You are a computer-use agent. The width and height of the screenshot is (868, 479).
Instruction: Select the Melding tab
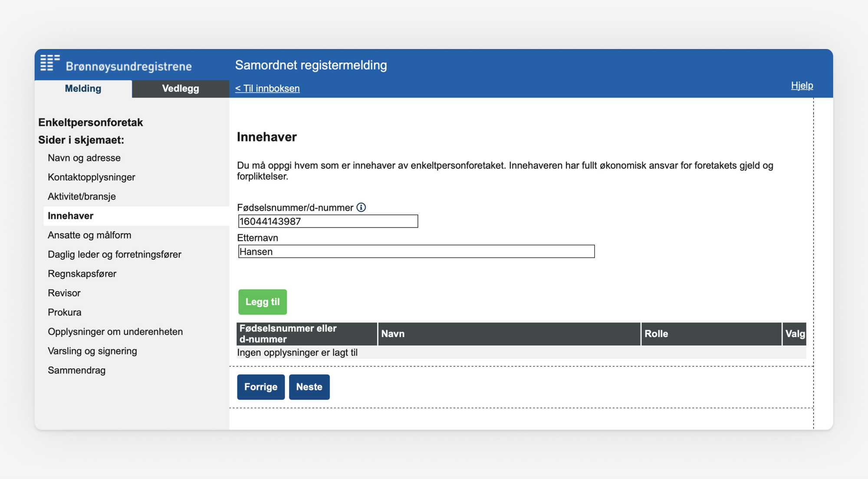point(83,89)
